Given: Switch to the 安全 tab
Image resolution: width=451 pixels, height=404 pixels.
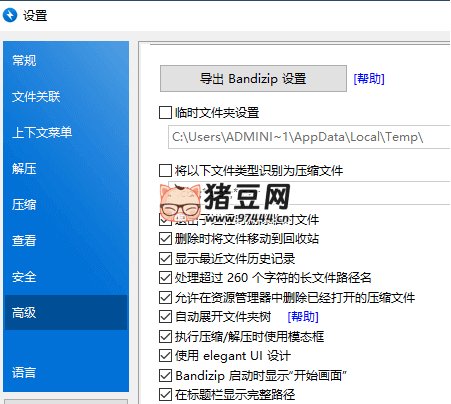Looking at the screenshot, I should tap(66, 277).
